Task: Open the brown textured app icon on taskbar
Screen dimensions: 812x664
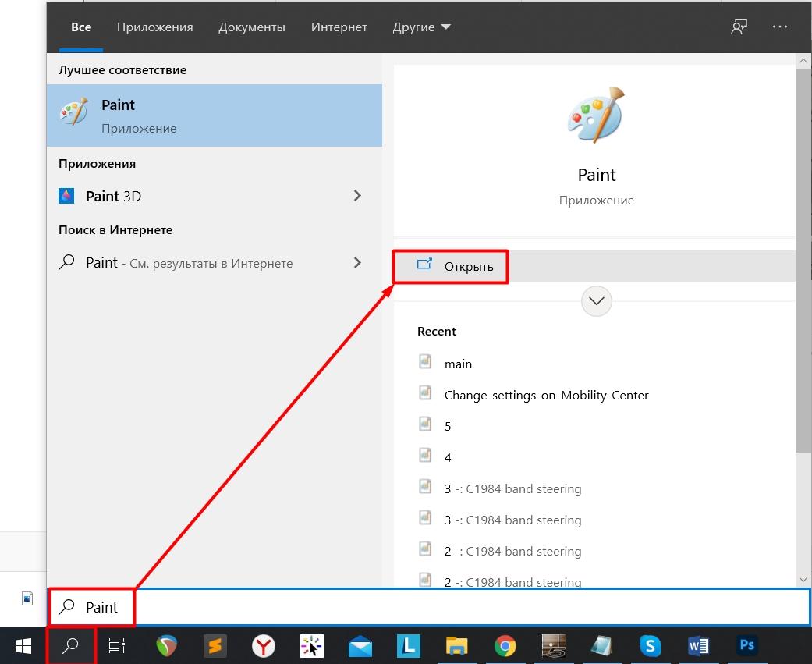Action: point(554,646)
